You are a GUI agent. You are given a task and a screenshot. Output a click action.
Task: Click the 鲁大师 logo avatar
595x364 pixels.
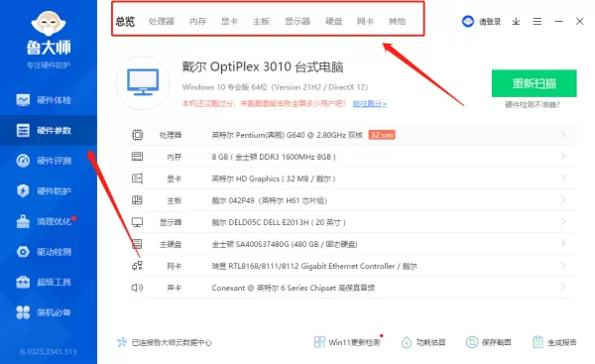pyautogui.click(x=49, y=24)
